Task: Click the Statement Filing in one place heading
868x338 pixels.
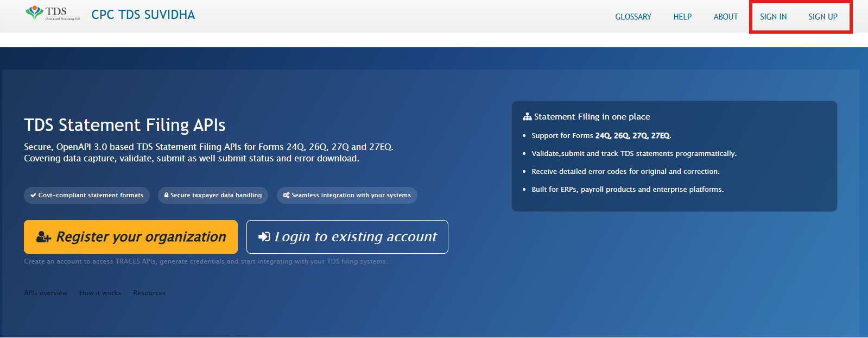Action: 592,117
